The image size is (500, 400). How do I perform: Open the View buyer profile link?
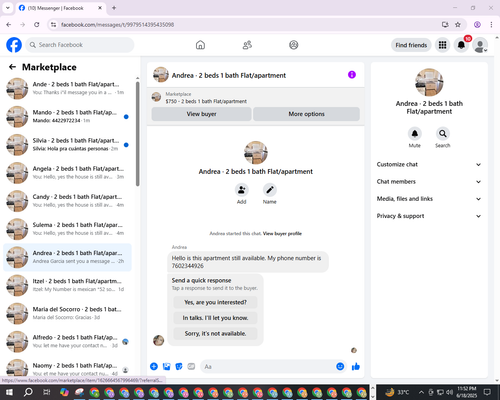[282, 234]
